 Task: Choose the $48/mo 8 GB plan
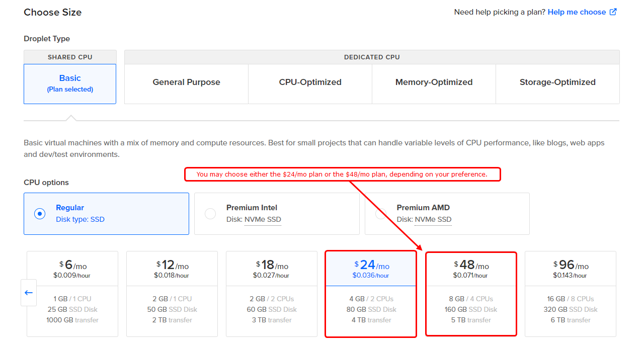[x=471, y=294]
